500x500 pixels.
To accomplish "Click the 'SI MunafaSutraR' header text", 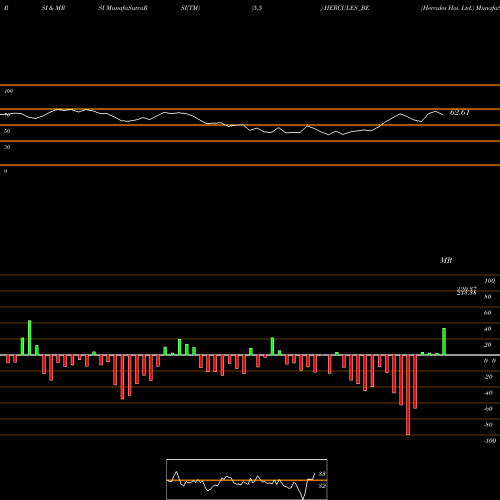I will (123, 8).
